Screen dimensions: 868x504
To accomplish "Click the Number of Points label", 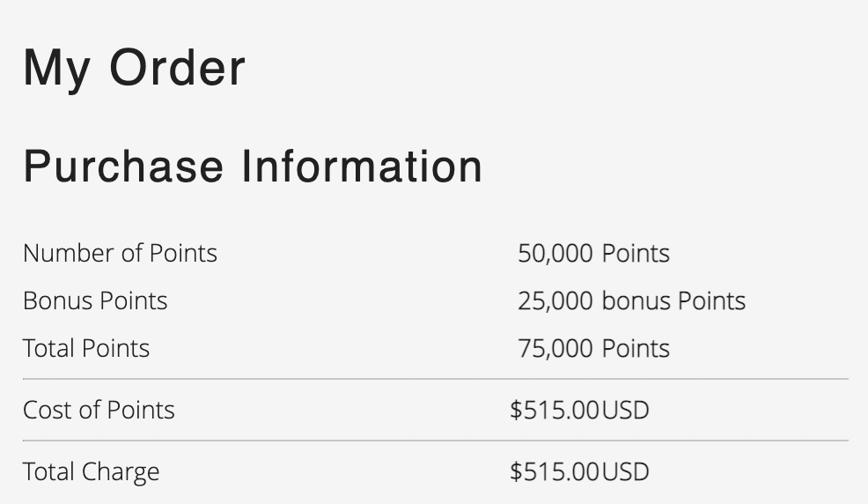I will tap(120, 254).
